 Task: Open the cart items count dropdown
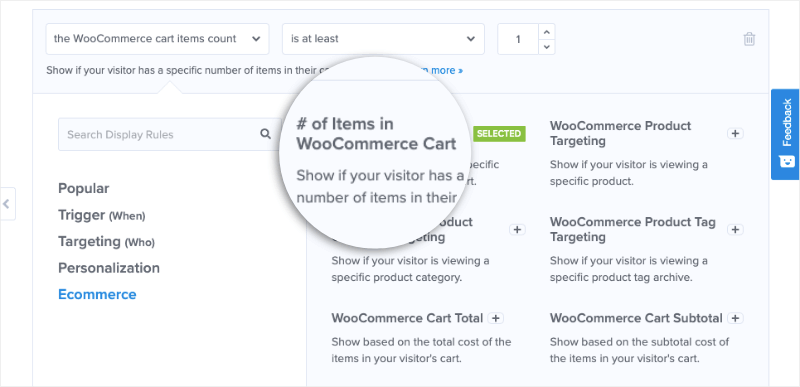157,39
